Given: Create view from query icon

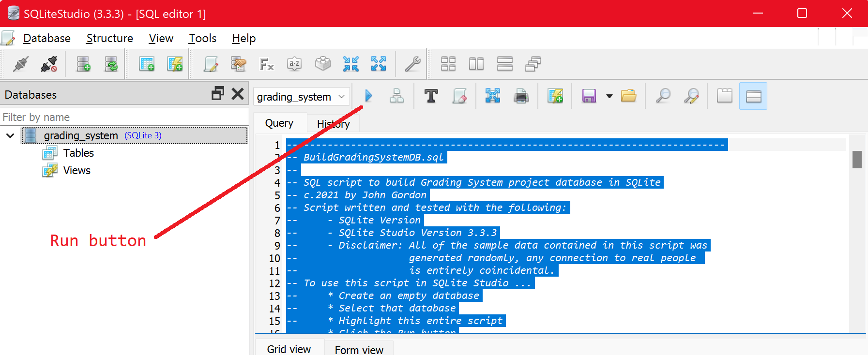Looking at the screenshot, I should point(555,96).
